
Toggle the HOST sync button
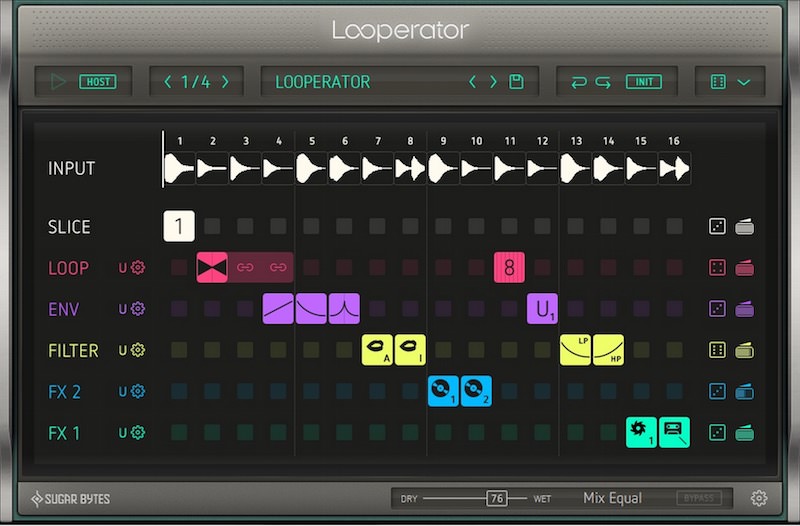pos(97,82)
